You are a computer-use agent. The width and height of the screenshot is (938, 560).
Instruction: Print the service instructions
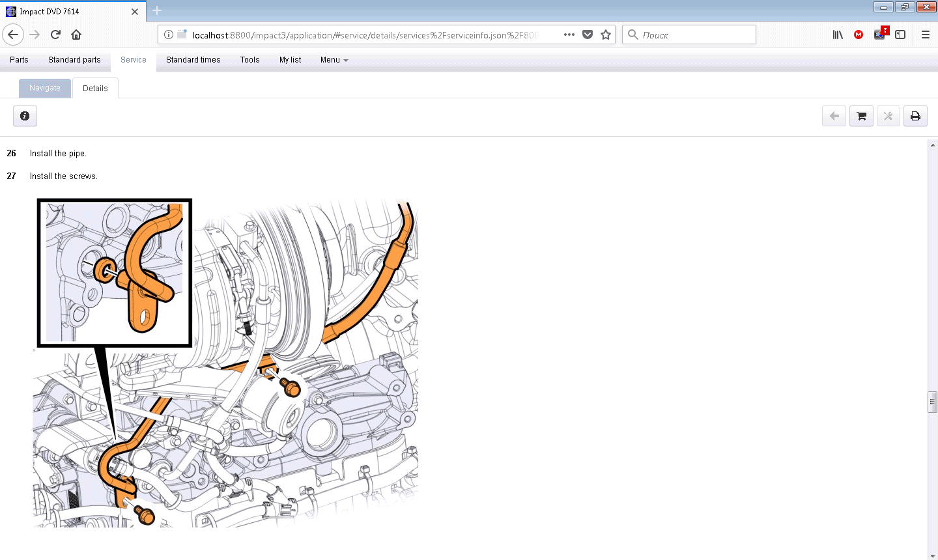[915, 116]
